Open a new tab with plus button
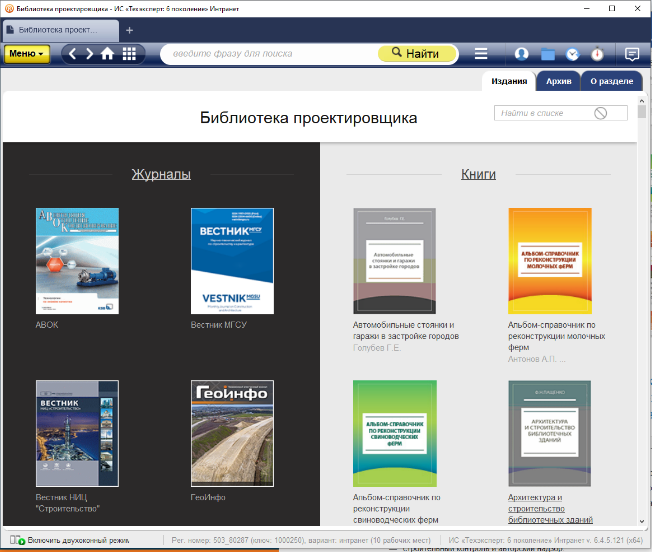This screenshot has width=652, height=552. 129,30
